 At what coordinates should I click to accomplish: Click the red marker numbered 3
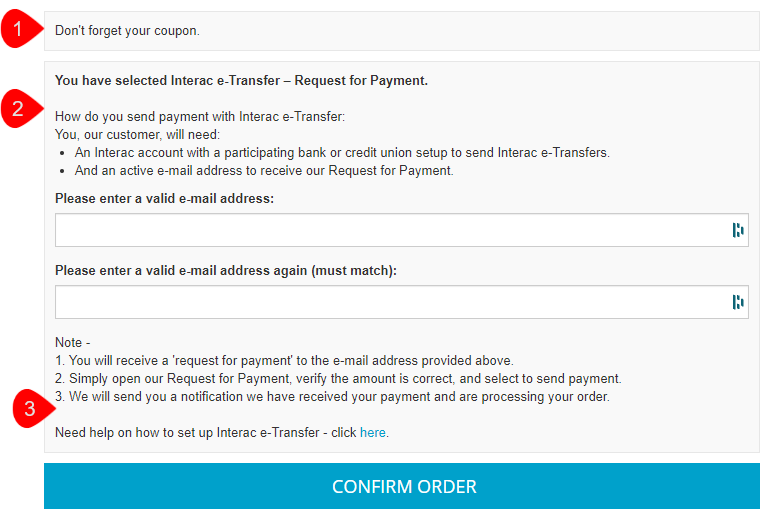click(30, 409)
